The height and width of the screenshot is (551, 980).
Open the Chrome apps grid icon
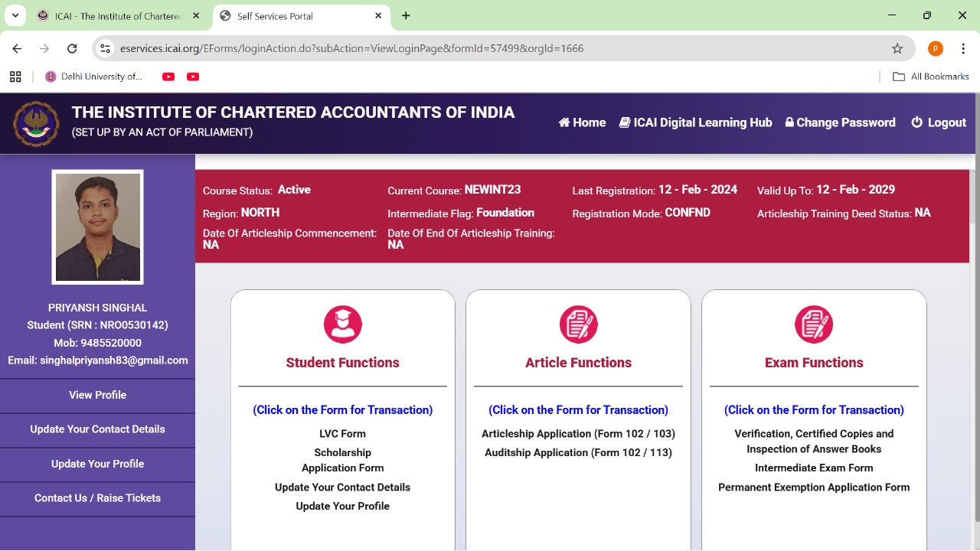pyautogui.click(x=15, y=77)
